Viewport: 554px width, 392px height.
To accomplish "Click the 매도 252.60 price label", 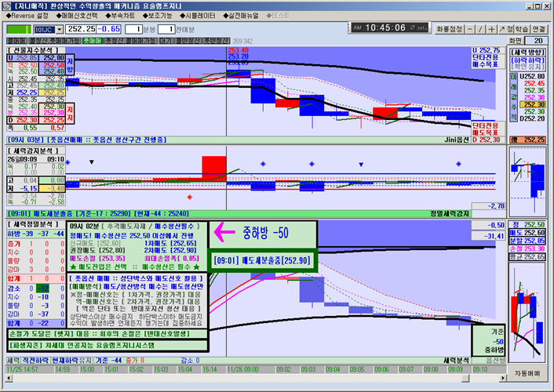I will point(527,232).
